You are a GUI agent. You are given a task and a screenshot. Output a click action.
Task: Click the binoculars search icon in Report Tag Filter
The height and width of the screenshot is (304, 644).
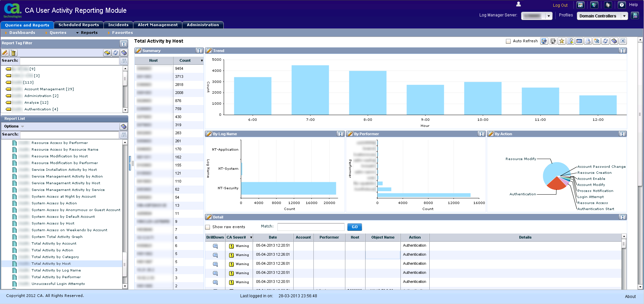[124, 61]
